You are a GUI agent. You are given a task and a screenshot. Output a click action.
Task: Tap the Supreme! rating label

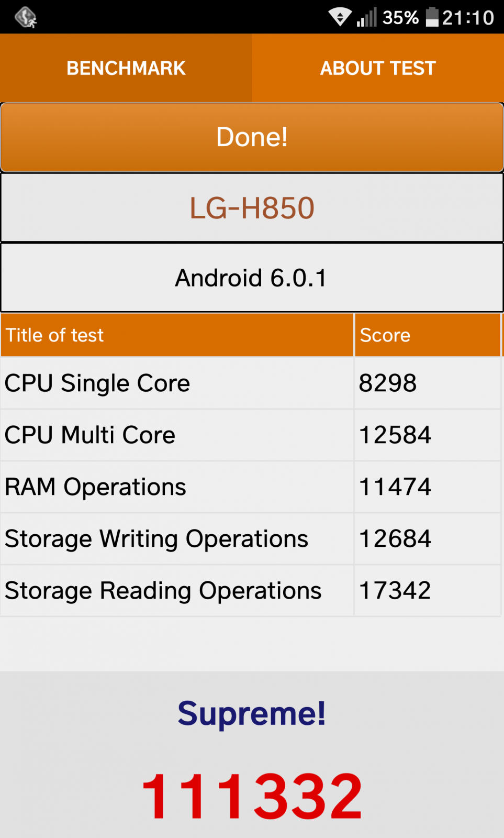252,713
